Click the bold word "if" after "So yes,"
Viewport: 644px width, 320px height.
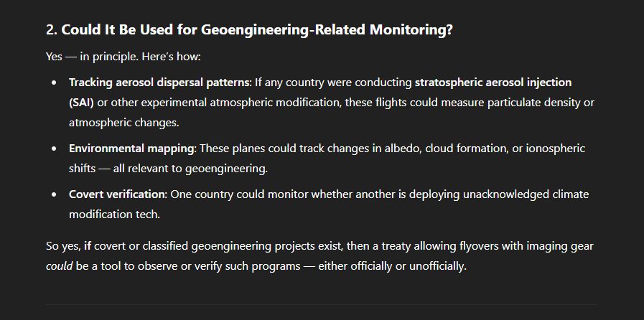click(88, 246)
